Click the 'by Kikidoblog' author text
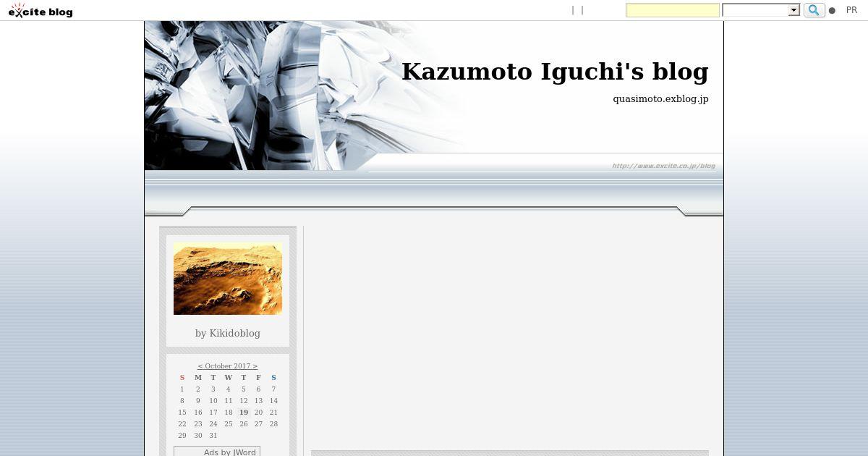Viewport: 868px width, 456px height. click(x=228, y=333)
